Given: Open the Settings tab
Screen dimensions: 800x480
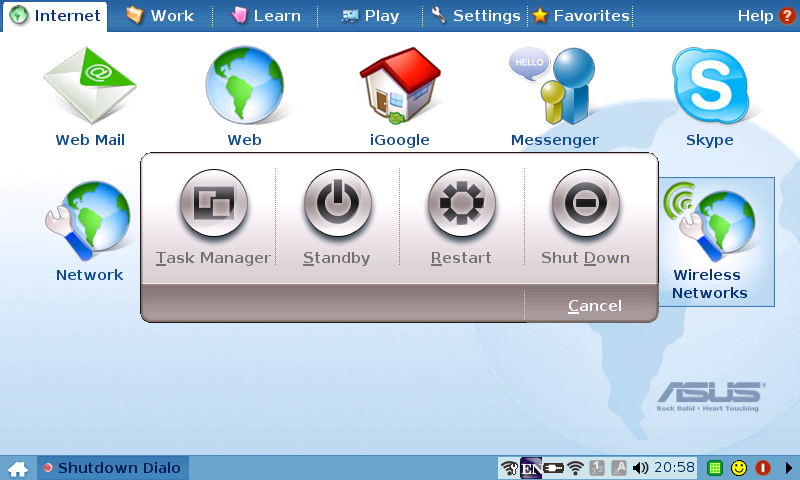Looking at the screenshot, I should click(x=476, y=16).
